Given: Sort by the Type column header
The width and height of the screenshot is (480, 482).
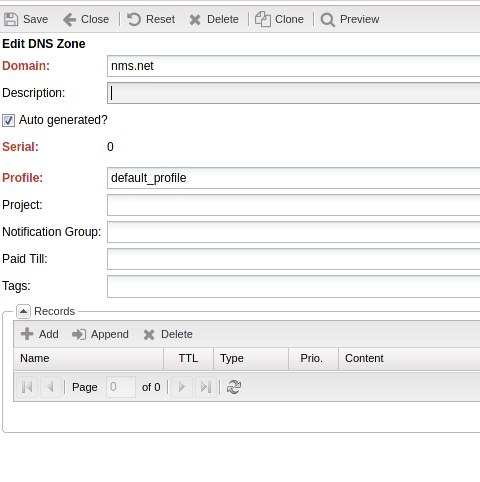Looking at the screenshot, I should point(251,359).
